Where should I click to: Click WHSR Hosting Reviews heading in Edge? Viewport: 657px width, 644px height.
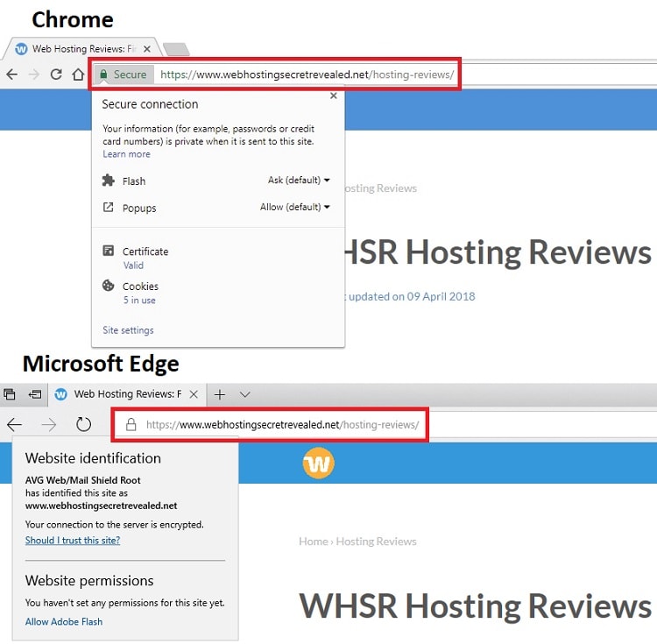(x=475, y=605)
